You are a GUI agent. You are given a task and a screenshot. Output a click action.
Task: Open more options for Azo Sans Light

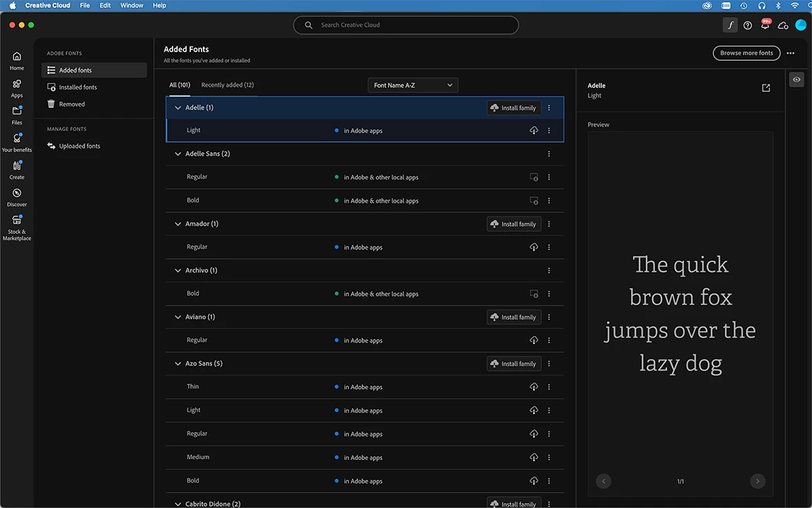pos(549,411)
